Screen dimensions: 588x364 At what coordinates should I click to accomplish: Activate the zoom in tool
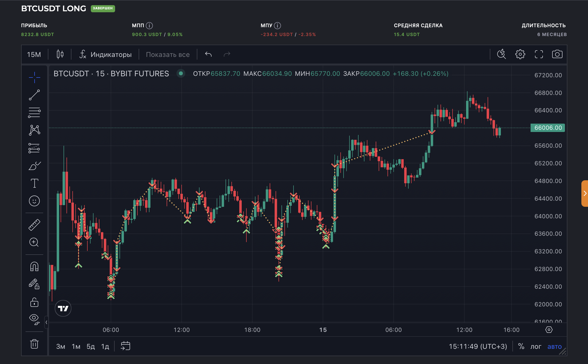[x=34, y=242]
